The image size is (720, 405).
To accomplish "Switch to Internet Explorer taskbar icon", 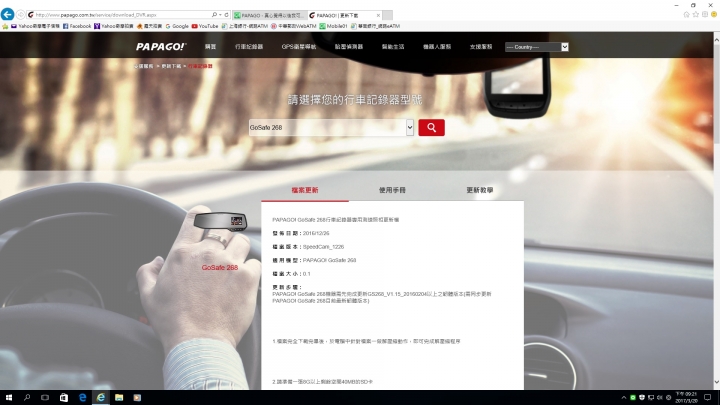I will pyautogui.click(x=101, y=397).
